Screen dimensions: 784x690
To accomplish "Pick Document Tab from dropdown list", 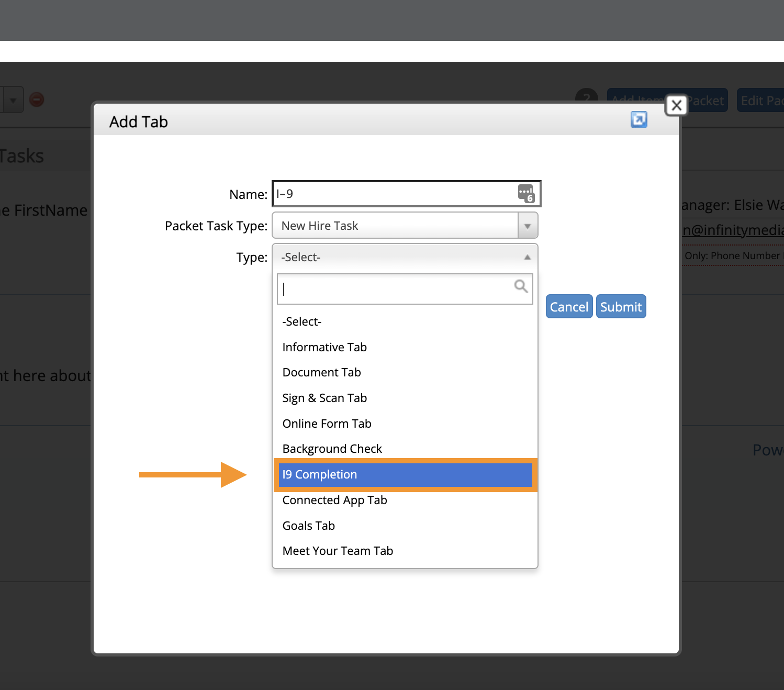I will click(321, 372).
